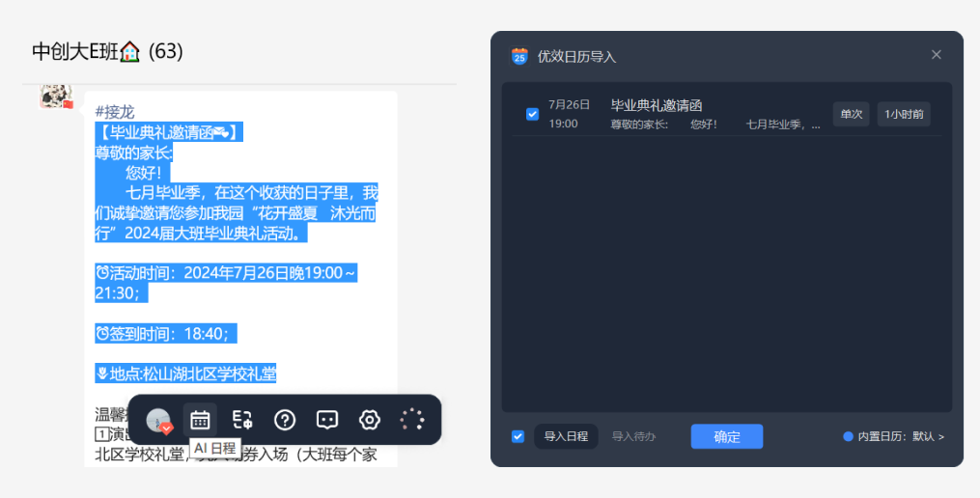Open the 1小时前 reminder dropdown
This screenshot has height=498, width=980.
[904, 114]
